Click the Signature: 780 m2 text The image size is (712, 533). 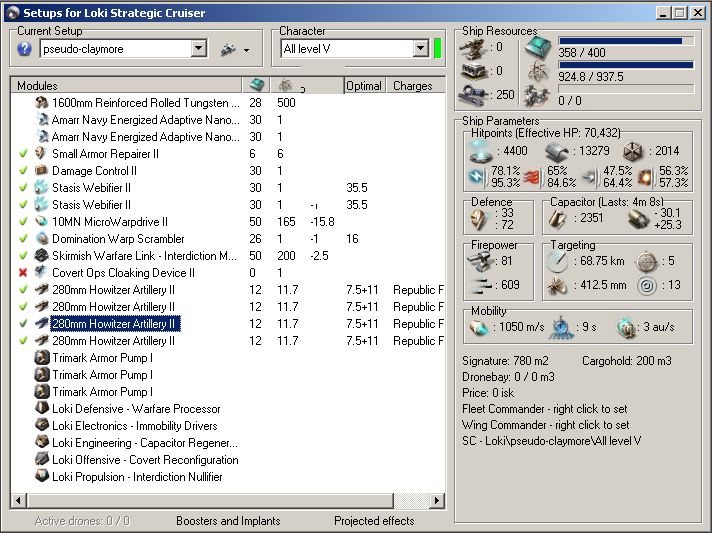tap(505, 361)
